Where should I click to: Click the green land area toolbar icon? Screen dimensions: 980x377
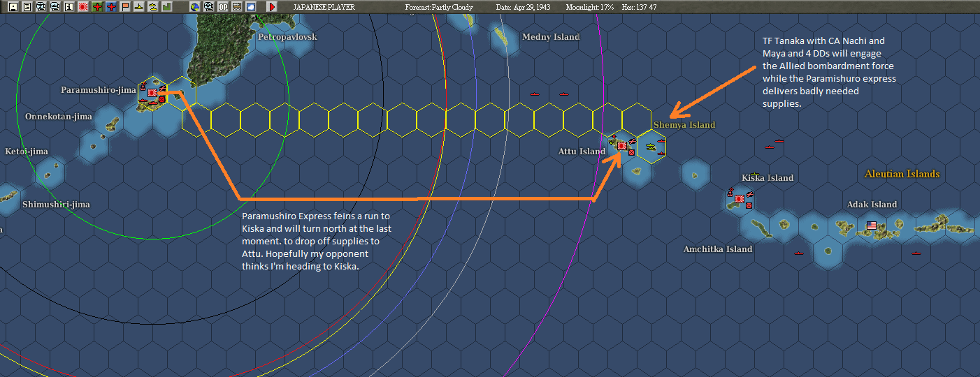(166, 7)
